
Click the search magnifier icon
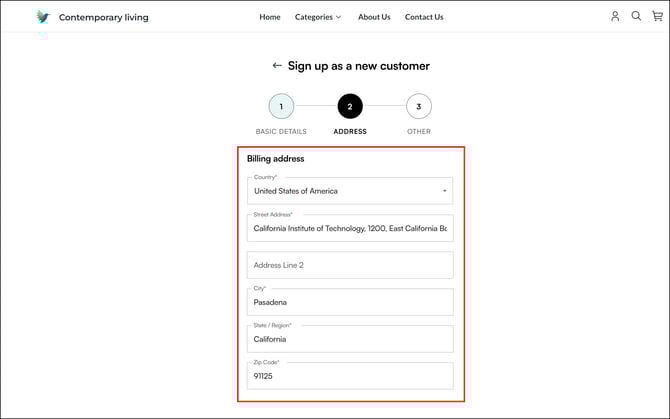pyautogui.click(x=636, y=17)
